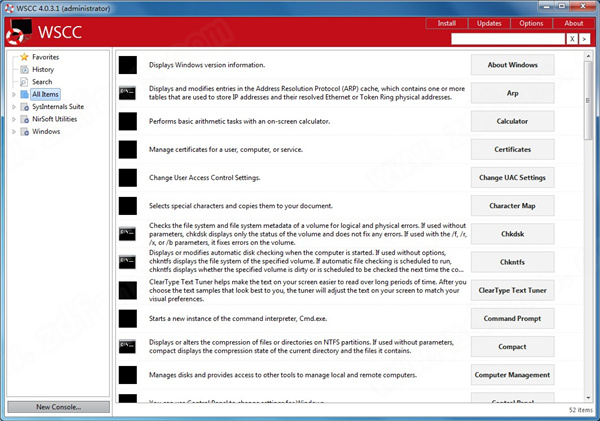Clear the search box with X
Image resolution: width=600 pixels, height=421 pixels.
tap(572, 39)
